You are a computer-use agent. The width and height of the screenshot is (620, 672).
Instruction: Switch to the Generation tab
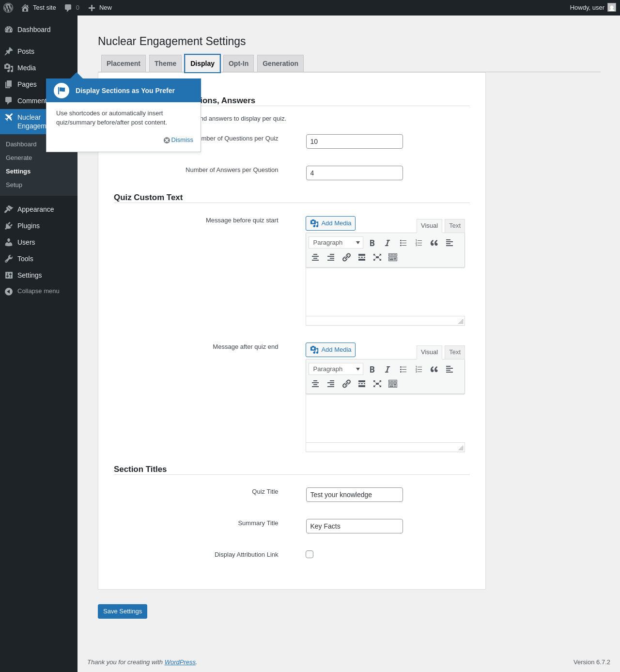[280, 63]
